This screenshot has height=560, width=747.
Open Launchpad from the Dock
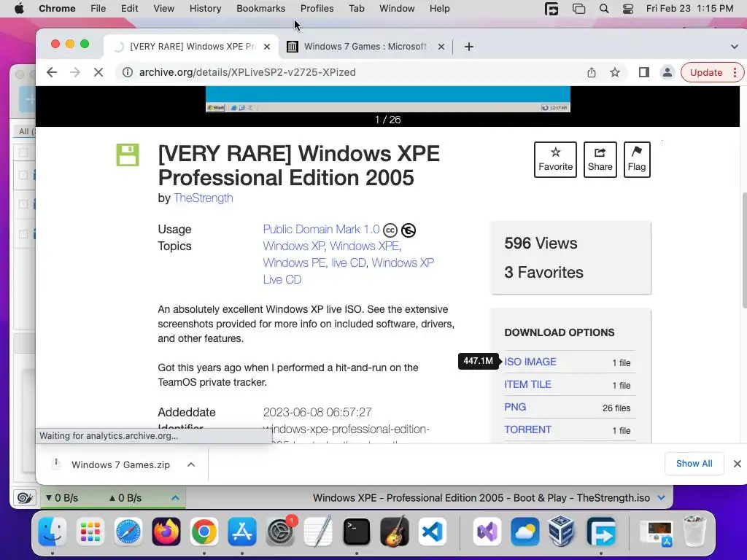click(x=90, y=532)
